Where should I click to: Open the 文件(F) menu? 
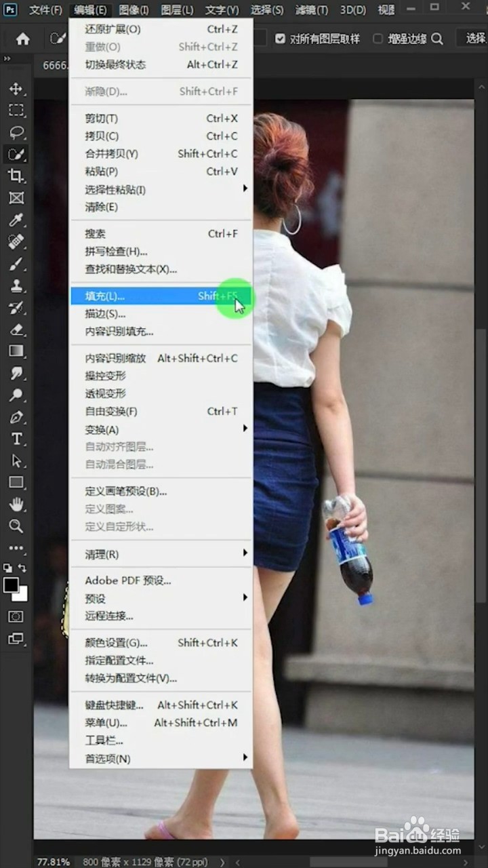pos(45,10)
